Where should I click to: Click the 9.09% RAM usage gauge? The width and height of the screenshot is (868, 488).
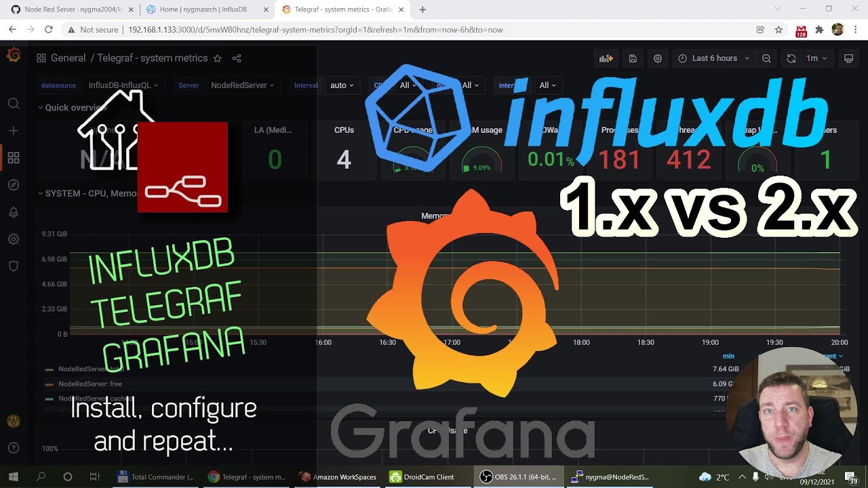coord(481,163)
